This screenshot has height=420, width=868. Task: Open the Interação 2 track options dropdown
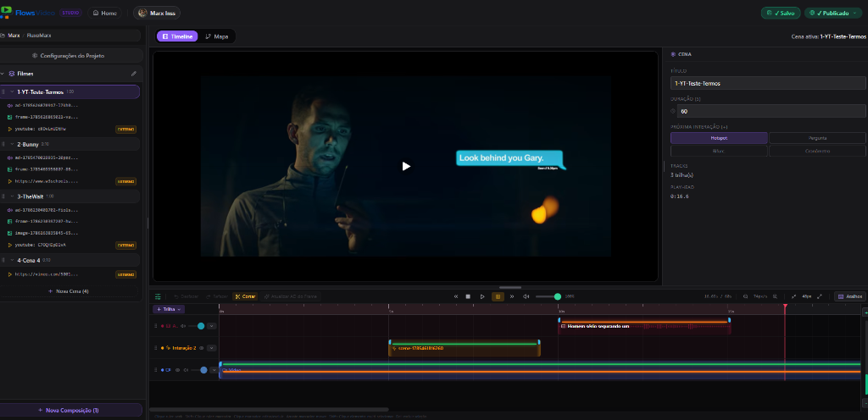coord(211,348)
